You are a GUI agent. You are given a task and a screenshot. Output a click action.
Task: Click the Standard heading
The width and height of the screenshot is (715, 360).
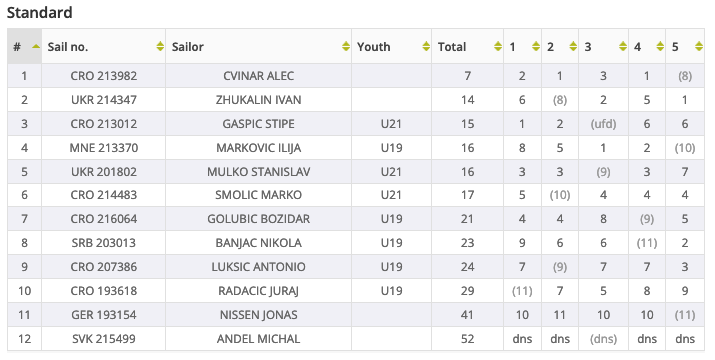click(40, 12)
